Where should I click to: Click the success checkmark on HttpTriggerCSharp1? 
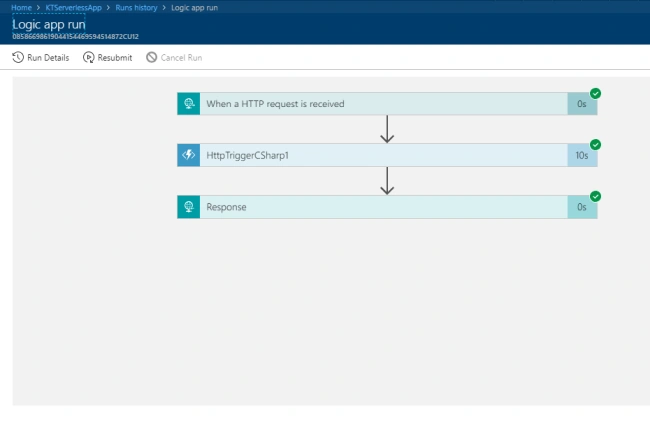coord(595,145)
